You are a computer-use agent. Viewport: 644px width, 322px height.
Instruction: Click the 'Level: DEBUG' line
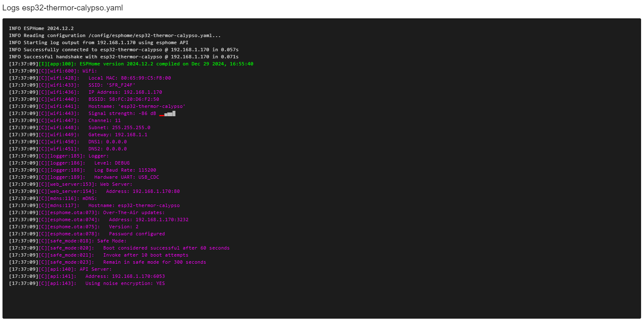(69, 163)
